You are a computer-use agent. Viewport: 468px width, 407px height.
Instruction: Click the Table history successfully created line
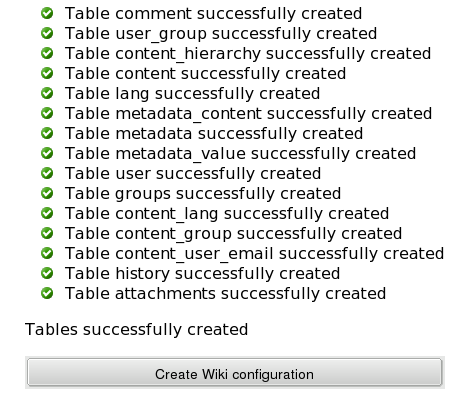coord(202,274)
